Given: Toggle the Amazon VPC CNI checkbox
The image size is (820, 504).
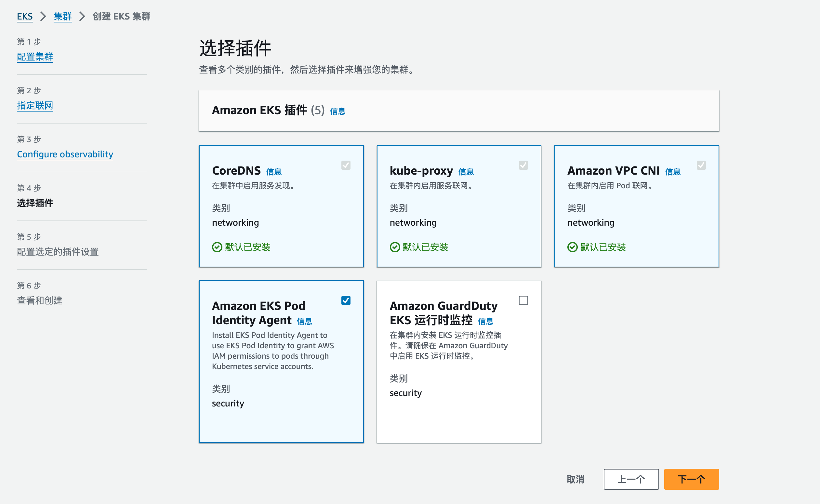Looking at the screenshot, I should tap(701, 165).
